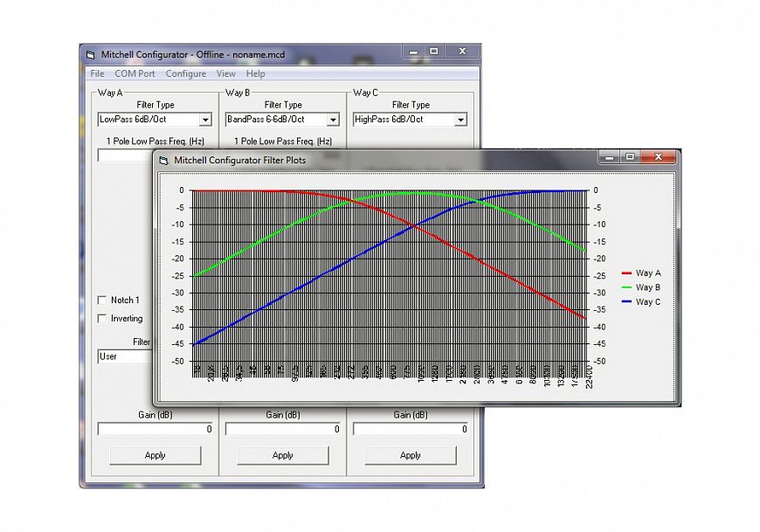
Task: Close the main Mitchell Configurator window
Action: (x=462, y=52)
